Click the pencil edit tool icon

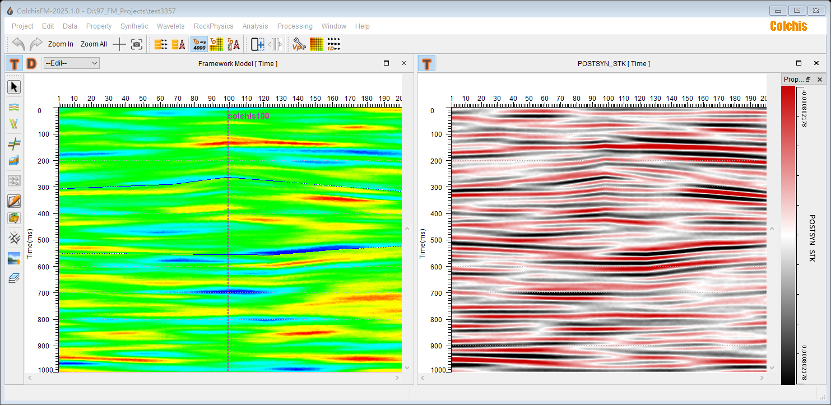pos(14,201)
